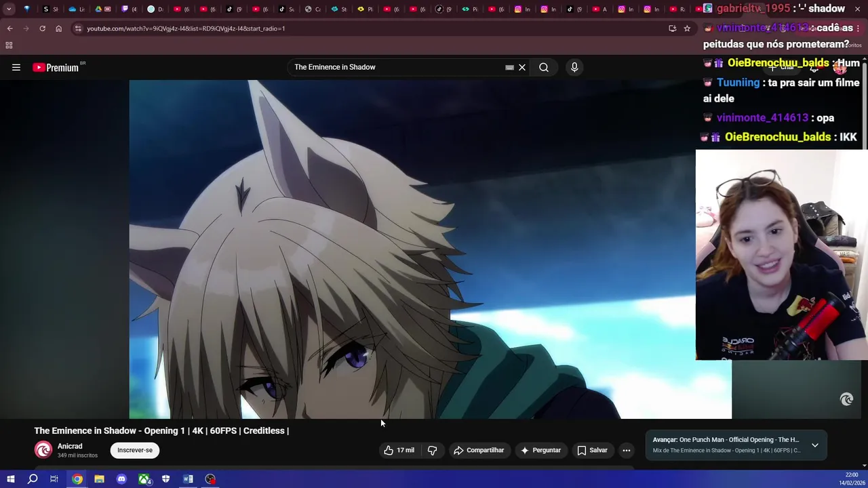Switch to the Twitch browser tab

pos(127,9)
